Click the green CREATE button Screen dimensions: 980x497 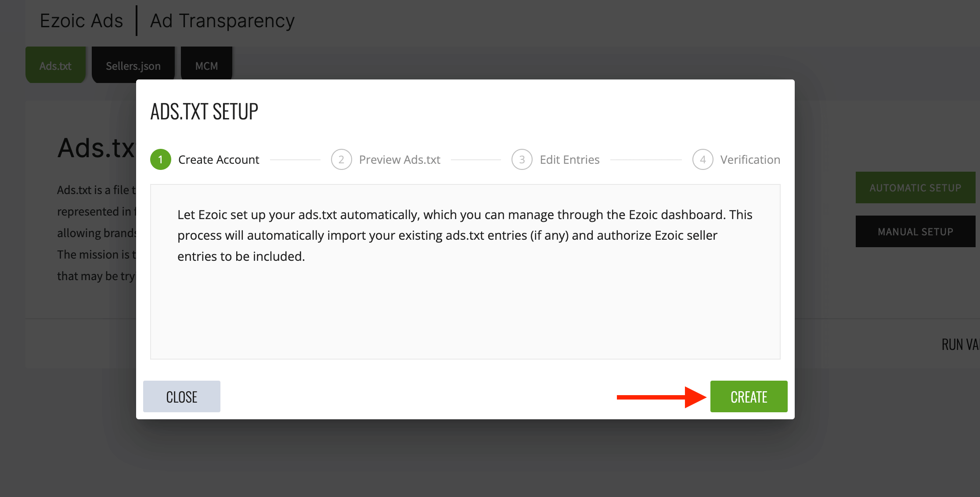[749, 396]
